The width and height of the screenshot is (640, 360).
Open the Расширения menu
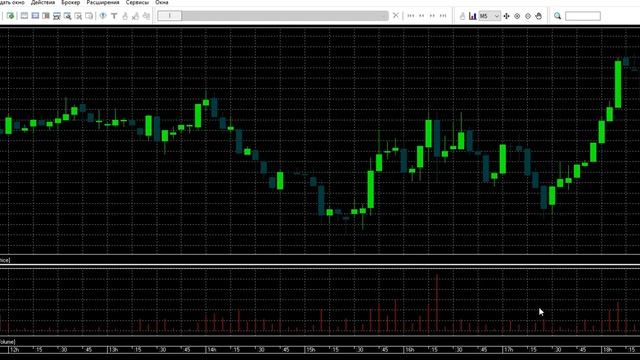[x=103, y=2]
